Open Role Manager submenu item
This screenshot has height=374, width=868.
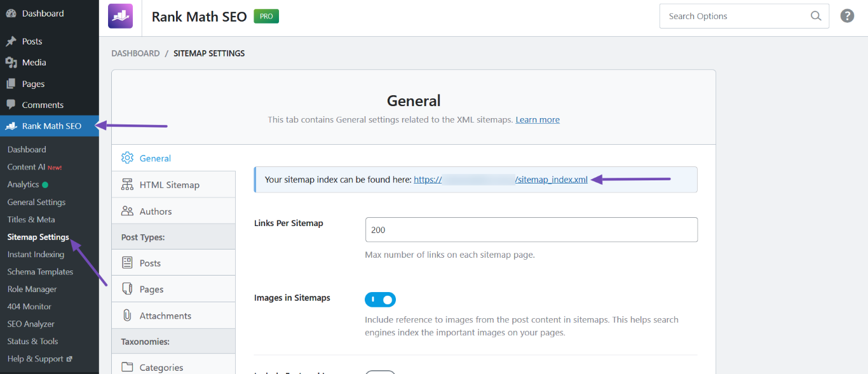pyautogui.click(x=32, y=289)
